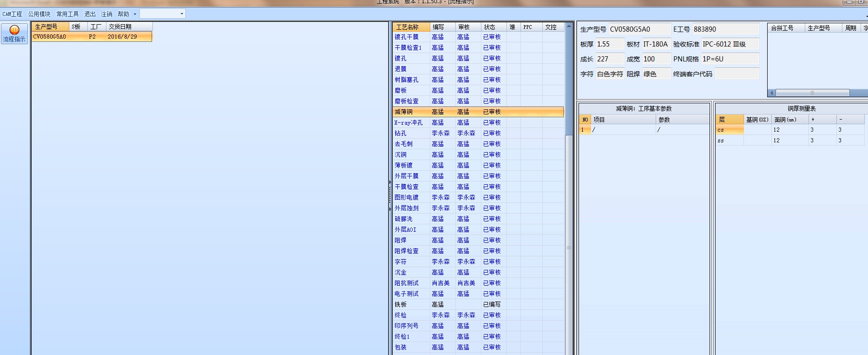868x355 pixels.
Task: Click the 编写 column header
Action: point(442,27)
